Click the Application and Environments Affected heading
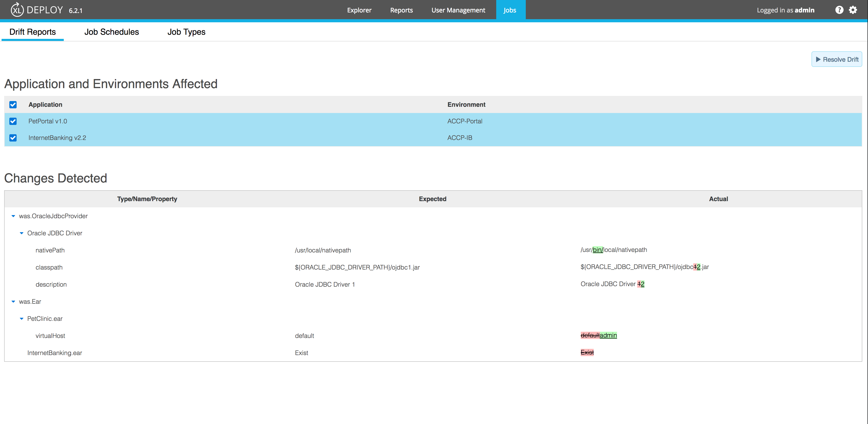Viewport: 868px width, 424px height. tap(111, 84)
